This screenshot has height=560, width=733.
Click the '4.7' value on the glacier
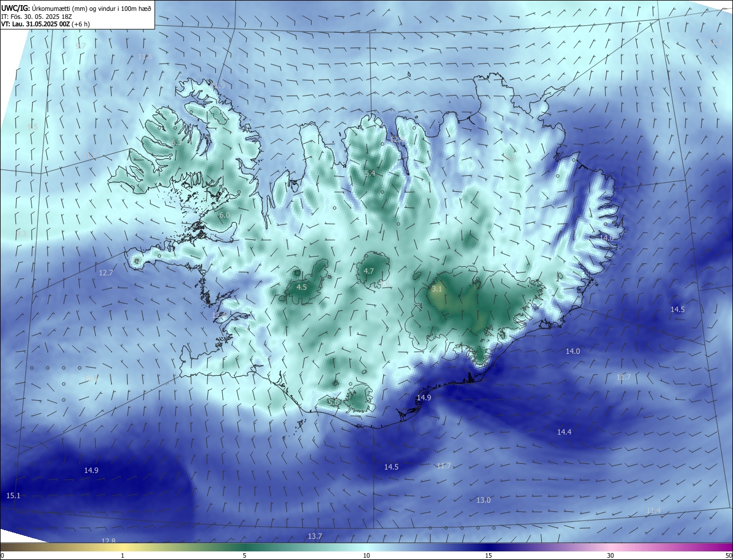[369, 271]
